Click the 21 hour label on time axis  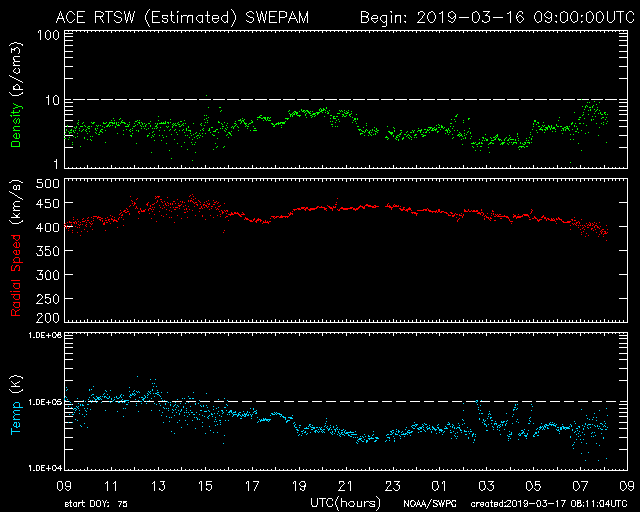[345, 485]
